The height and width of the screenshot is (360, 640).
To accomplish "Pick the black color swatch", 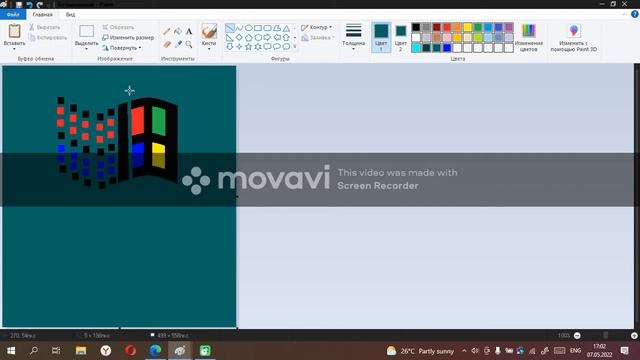I will pyautogui.click(x=416, y=27).
